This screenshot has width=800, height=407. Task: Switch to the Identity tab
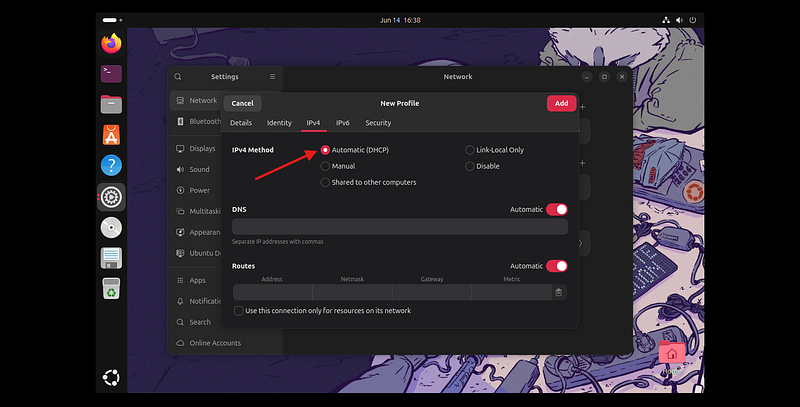point(279,123)
